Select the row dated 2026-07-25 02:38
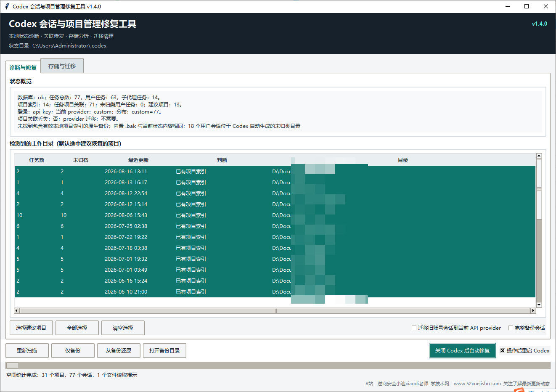Screen dimensions: 556x392 point(275,226)
